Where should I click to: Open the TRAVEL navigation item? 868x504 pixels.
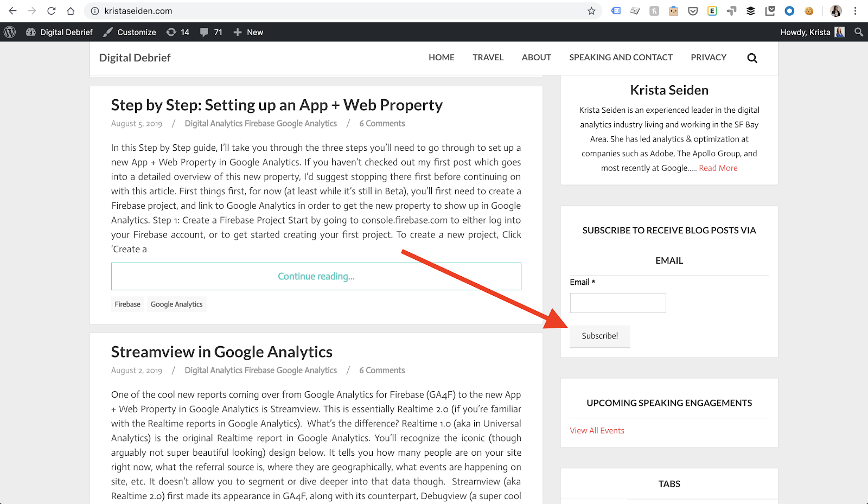pos(488,58)
